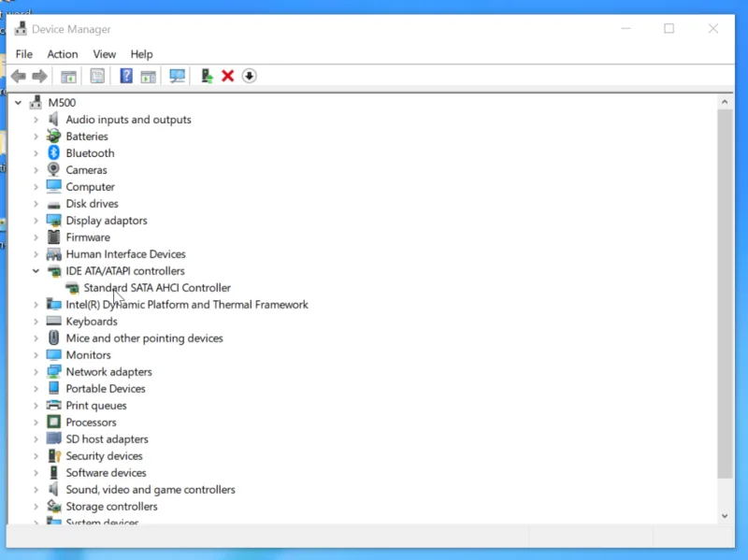Click the Cameras webcam icon
The height and width of the screenshot is (560, 748).
click(x=53, y=169)
